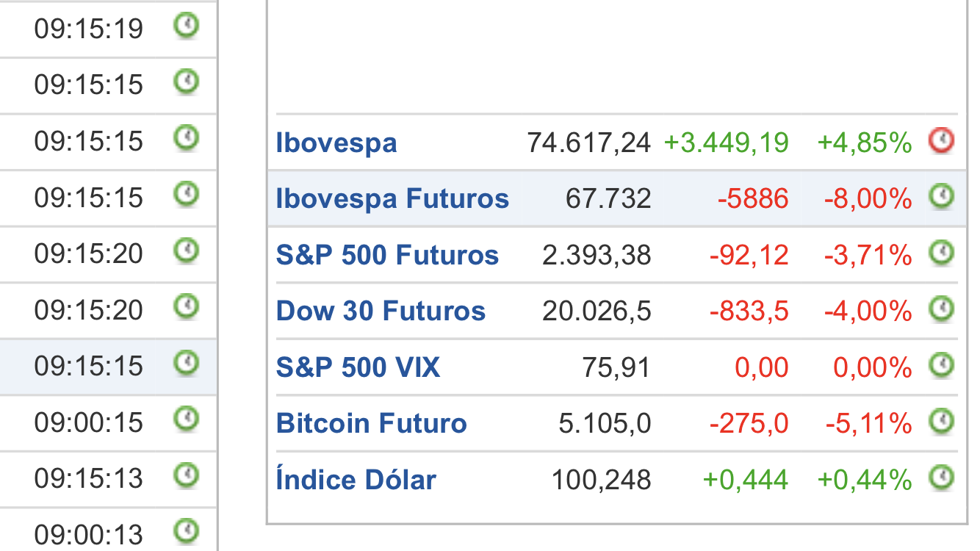Click the clock icon beside 09:15:13 timestamp
Viewport: 980px width, 551px height.
(x=186, y=475)
